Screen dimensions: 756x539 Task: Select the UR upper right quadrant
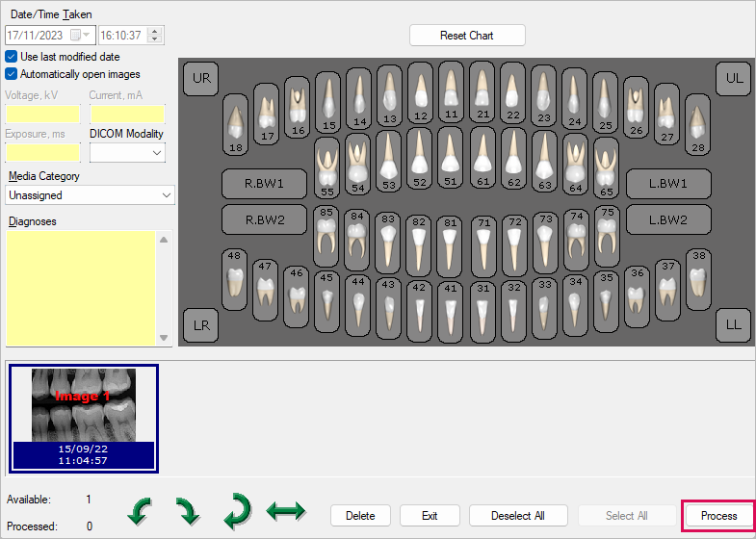pos(201,78)
